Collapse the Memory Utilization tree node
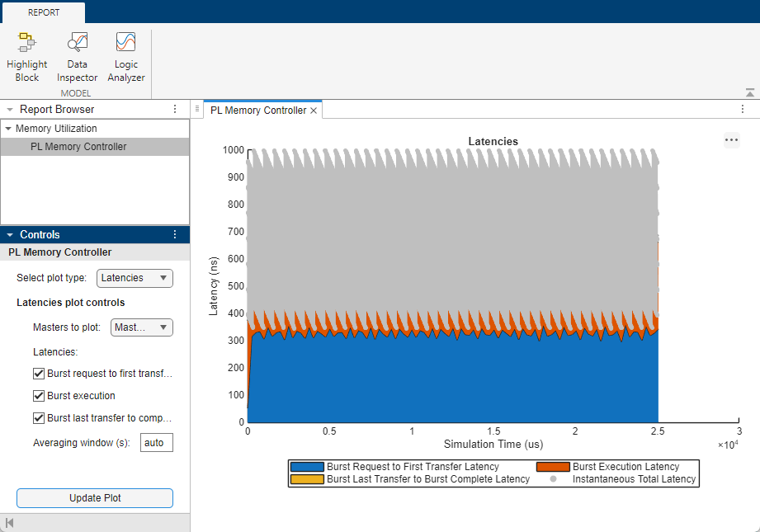The height and width of the screenshot is (532, 760). [x=7, y=129]
